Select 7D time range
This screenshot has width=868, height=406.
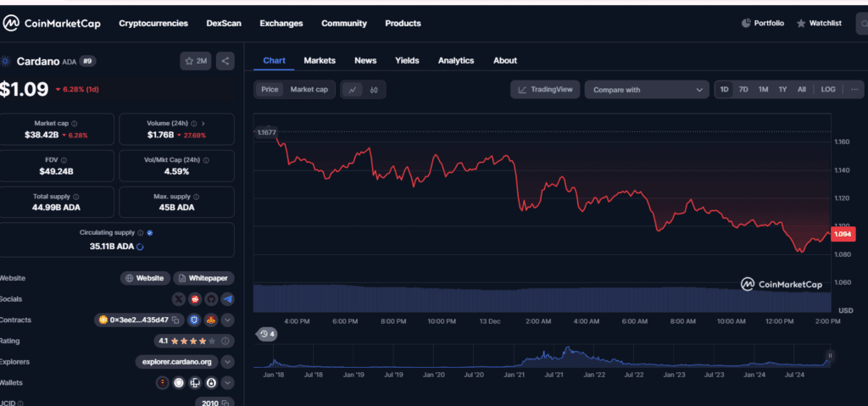[743, 89]
